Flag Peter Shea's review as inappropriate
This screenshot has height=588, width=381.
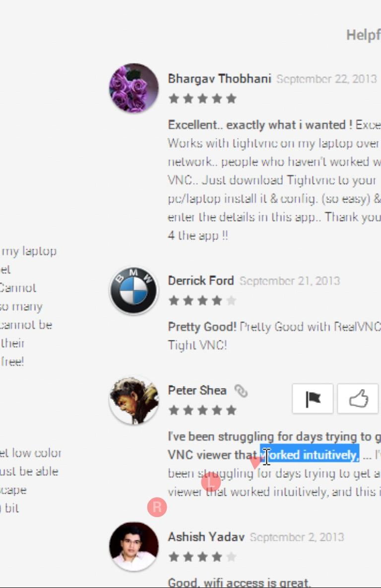point(313,398)
